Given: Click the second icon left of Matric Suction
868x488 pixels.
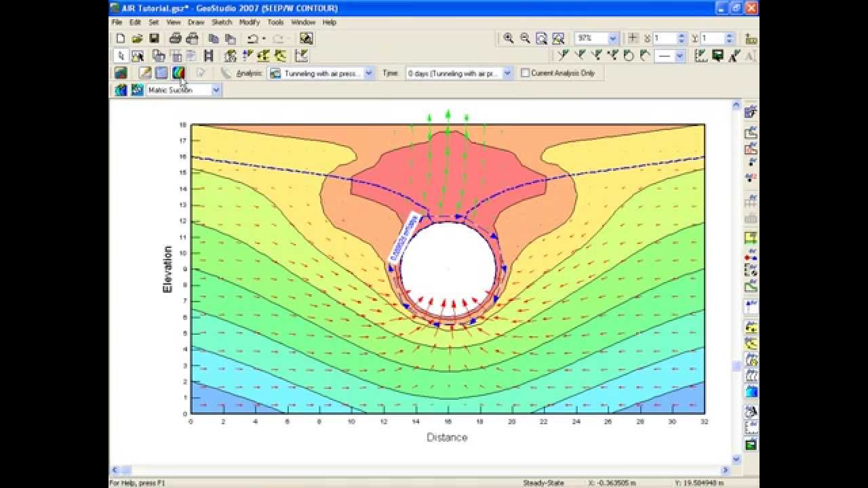Looking at the screenshot, I should [x=137, y=89].
